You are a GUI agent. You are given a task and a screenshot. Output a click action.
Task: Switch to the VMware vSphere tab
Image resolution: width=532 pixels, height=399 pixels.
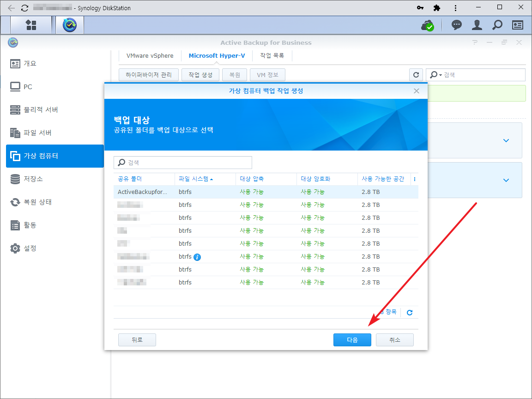click(150, 55)
